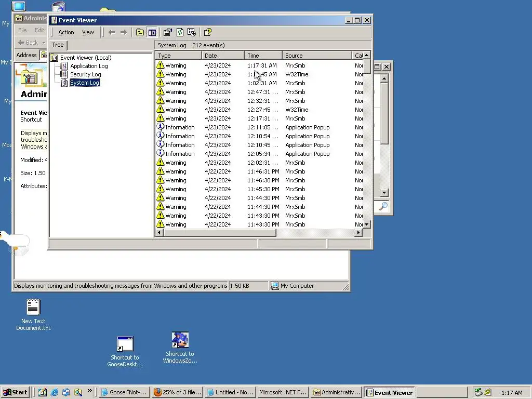The width and height of the screenshot is (532, 399).
Task: Click MrxSmb source of the 12:32:31 event
Action: (295, 101)
